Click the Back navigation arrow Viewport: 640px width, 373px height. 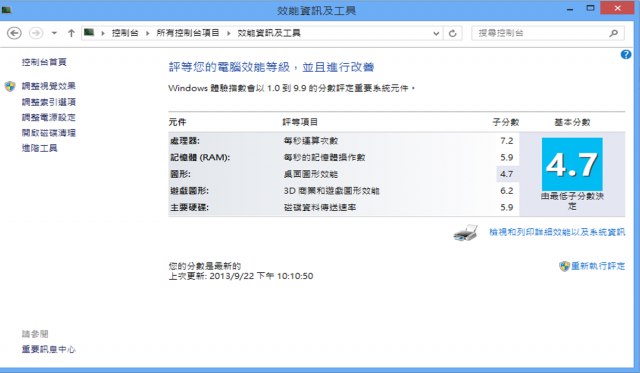coord(14,33)
